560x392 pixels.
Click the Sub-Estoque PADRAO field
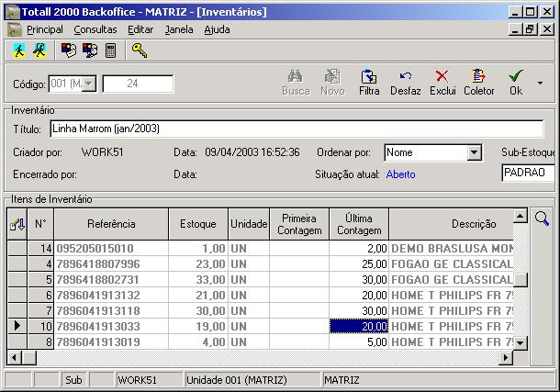[x=527, y=173]
